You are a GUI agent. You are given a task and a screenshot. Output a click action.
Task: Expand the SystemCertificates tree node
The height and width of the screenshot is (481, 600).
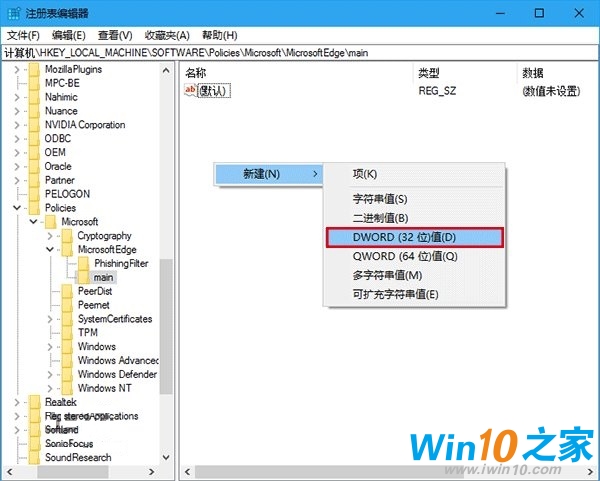[50, 319]
